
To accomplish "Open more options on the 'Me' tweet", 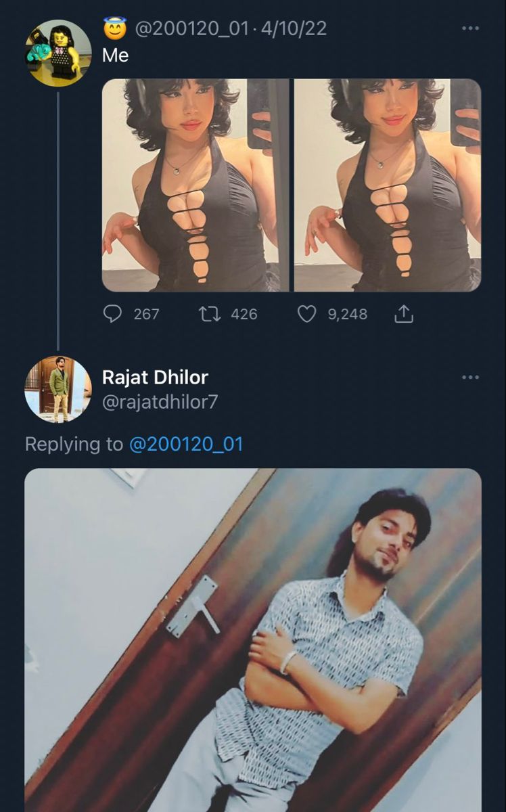I will click(469, 28).
